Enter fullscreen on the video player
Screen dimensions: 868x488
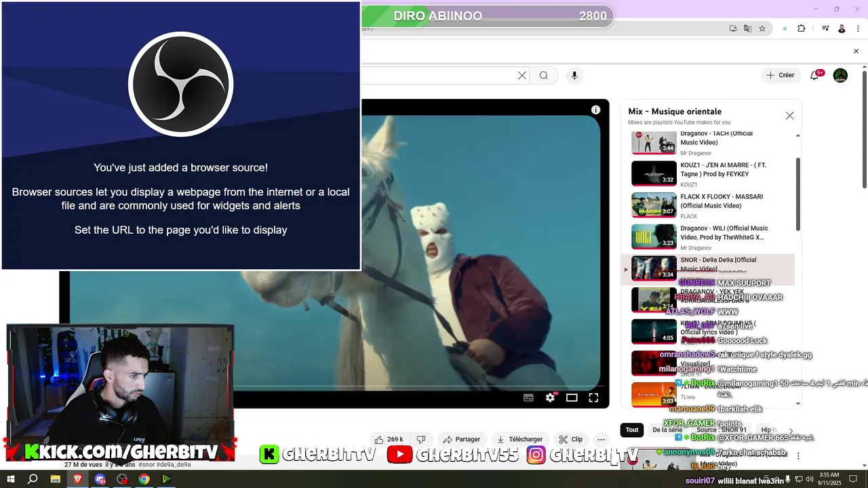593,398
